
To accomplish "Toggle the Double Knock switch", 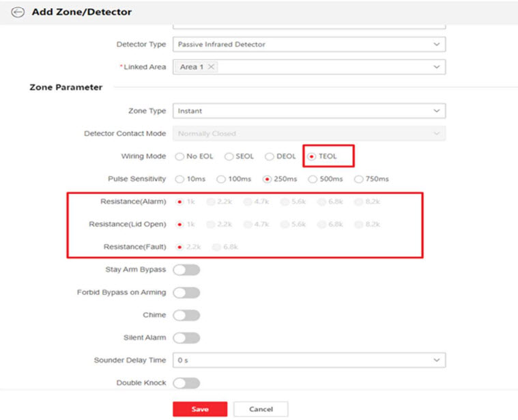I will (x=186, y=383).
